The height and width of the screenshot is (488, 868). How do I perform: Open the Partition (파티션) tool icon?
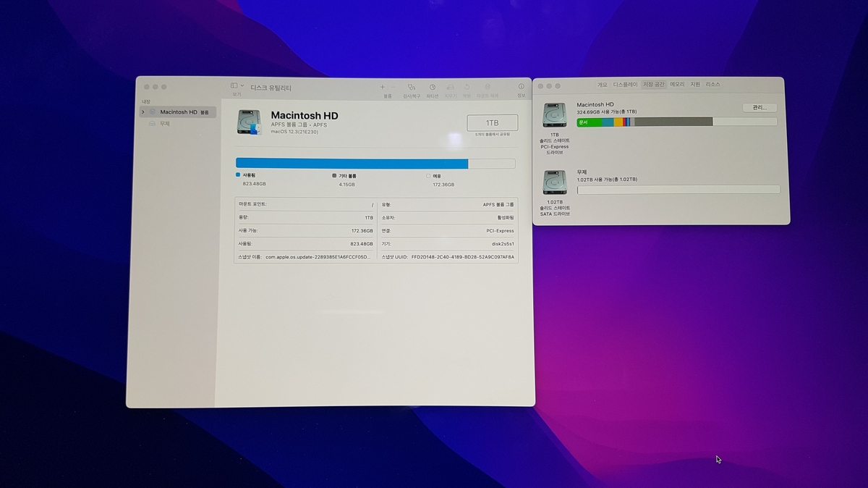click(433, 87)
